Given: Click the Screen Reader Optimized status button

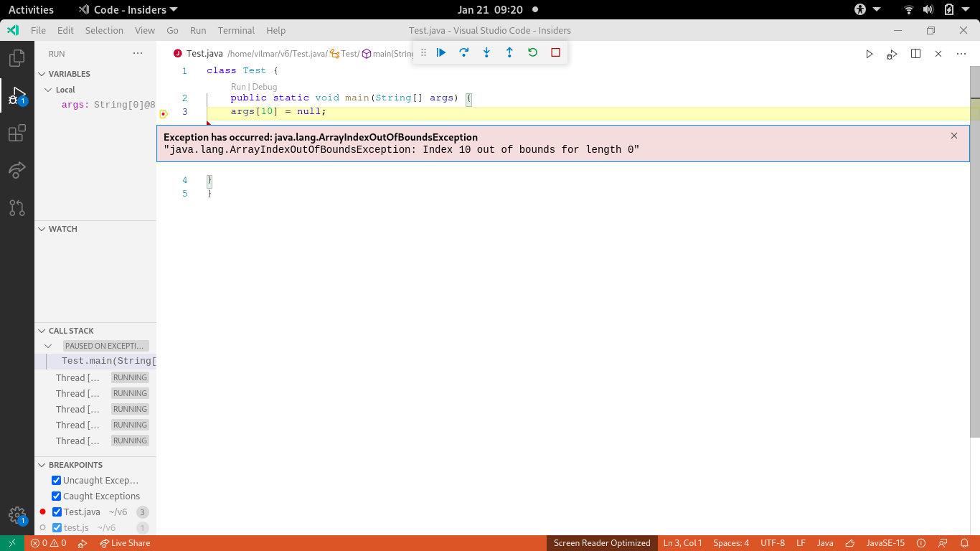Looking at the screenshot, I should (602, 543).
